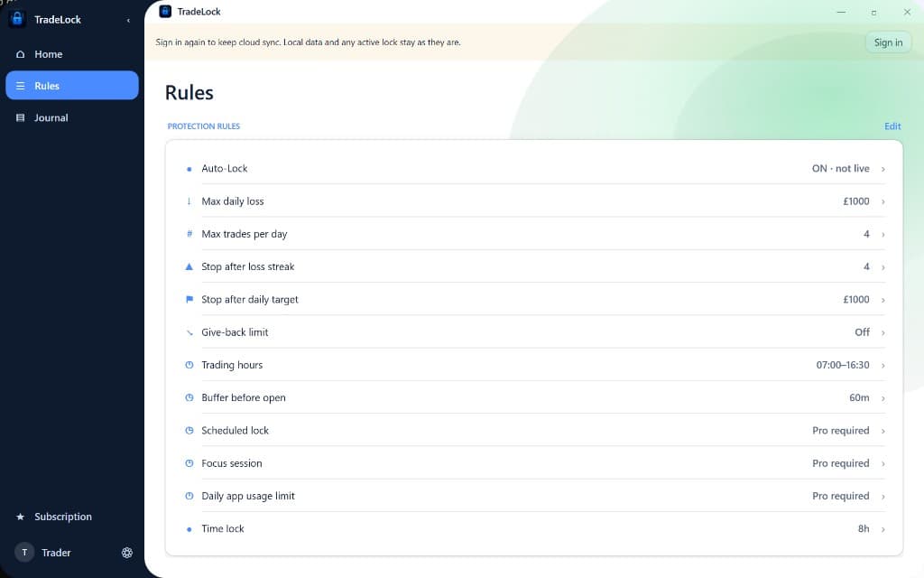Click the Time lock dot icon

[x=189, y=529]
